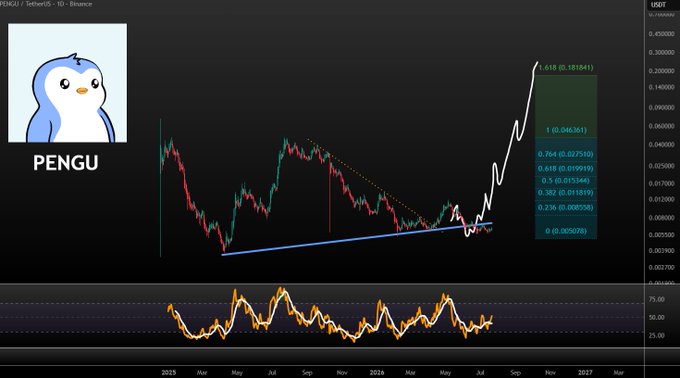Screen dimensions: 680x378
Task: Click the 0.012000 price axis label
Action: (x=662, y=199)
